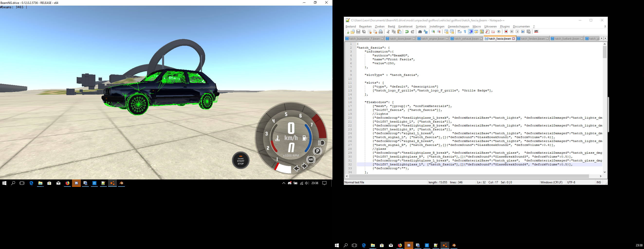Close the hatch_doors.jbeam tab
644x249 pixels.
(x=414, y=38)
